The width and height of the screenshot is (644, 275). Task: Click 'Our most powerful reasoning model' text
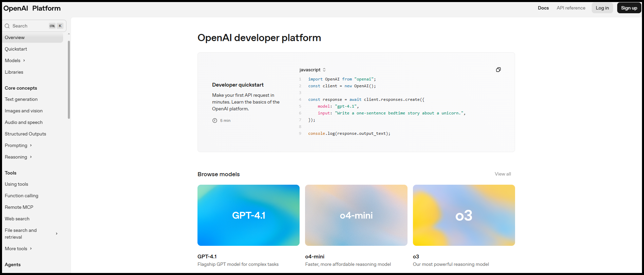click(451, 264)
